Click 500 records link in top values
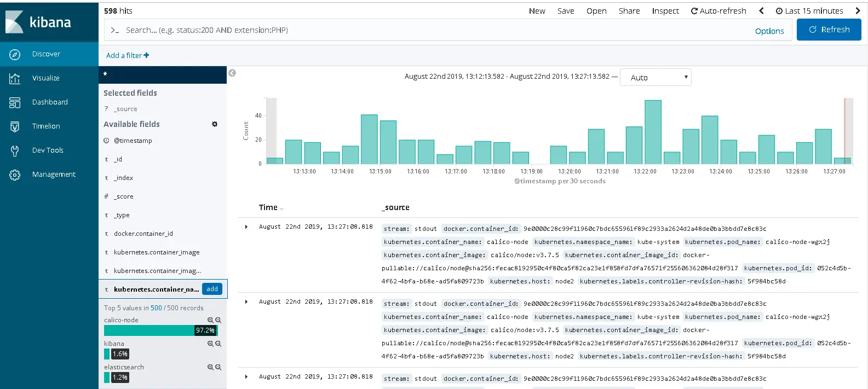The width and height of the screenshot is (868, 389). click(x=156, y=308)
